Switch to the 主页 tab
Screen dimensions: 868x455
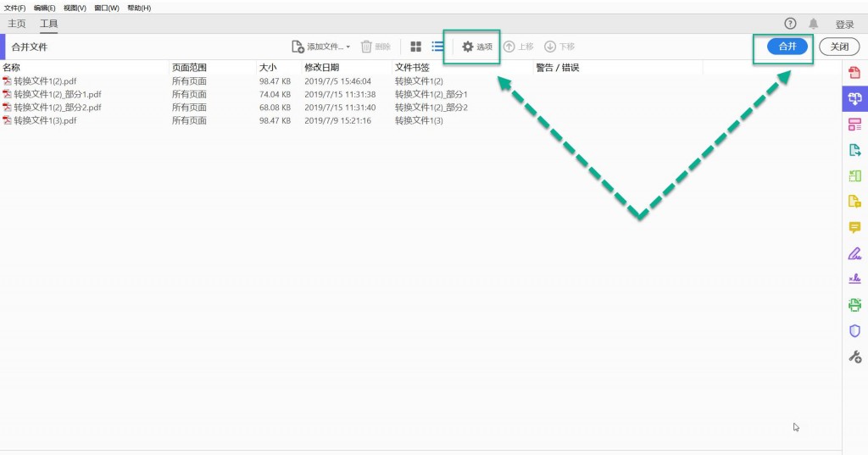coord(17,24)
